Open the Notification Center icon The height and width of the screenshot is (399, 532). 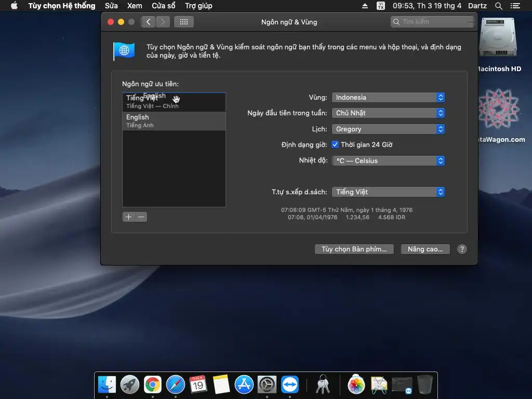515,6
